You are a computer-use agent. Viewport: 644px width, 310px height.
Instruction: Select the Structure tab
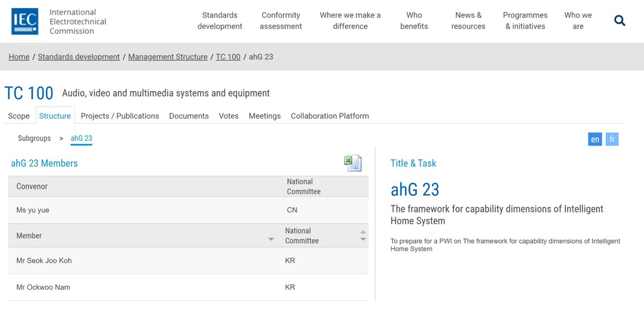click(x=55, y=116)
